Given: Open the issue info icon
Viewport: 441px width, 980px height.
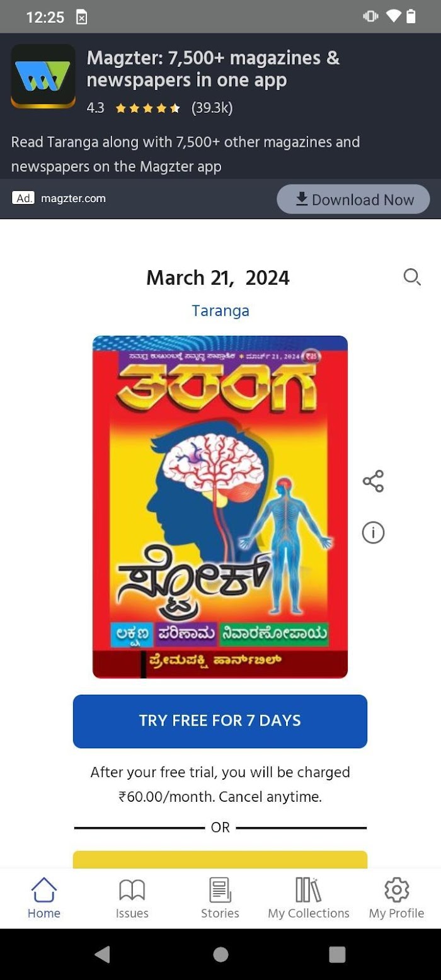Looking at the screenshot, I should point(373,533).
